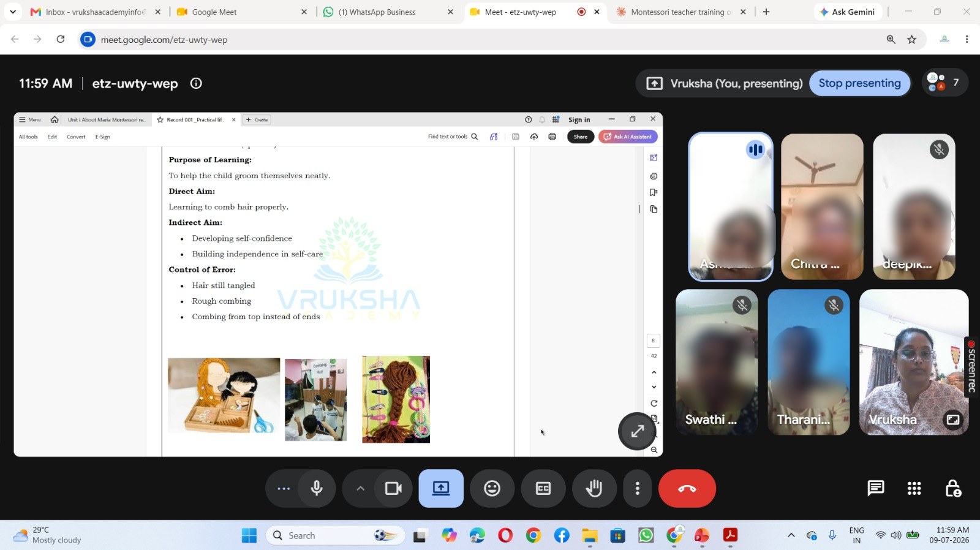
Task: Turn on captions with CC button
Action: 543,488
